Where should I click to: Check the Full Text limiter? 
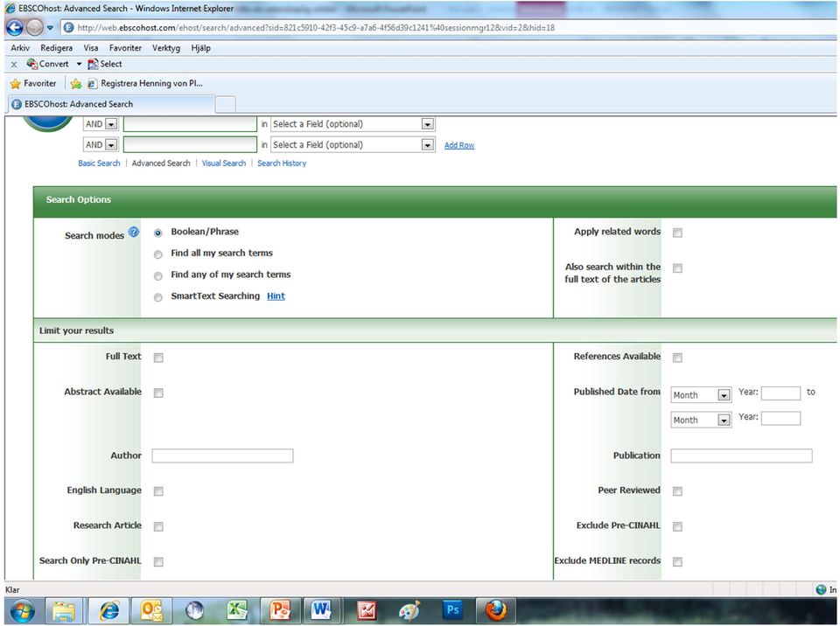[x=158, y=358]
